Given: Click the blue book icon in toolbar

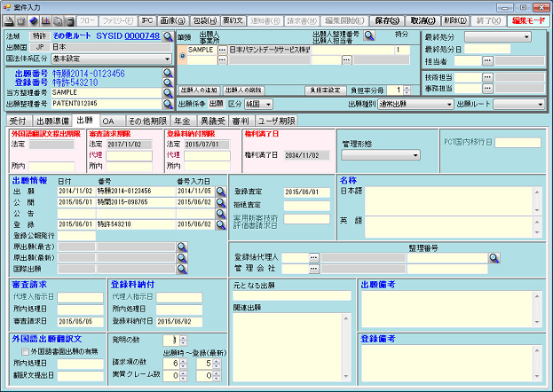Looking at the screenshot, I should point(34,21).
